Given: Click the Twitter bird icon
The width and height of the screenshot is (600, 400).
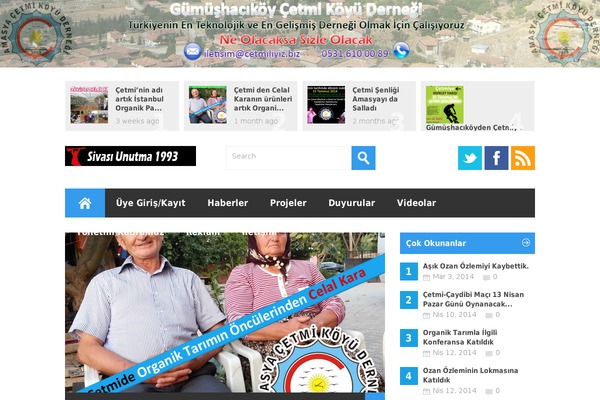Looking at the screenshot, I should (470, 158).
